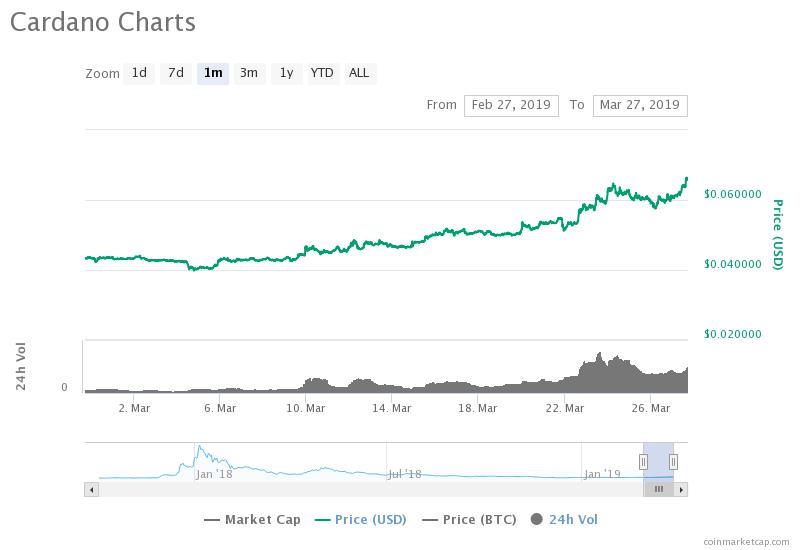Switch chart zoom to 3m
Screen dimensions: 800x550
(x=249, y=73)
